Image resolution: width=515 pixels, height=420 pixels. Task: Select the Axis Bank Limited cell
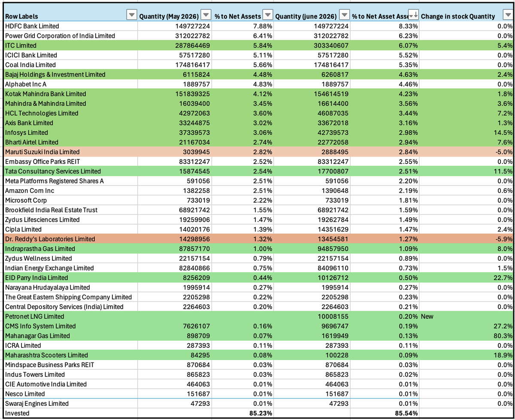(x=70, y=123)
